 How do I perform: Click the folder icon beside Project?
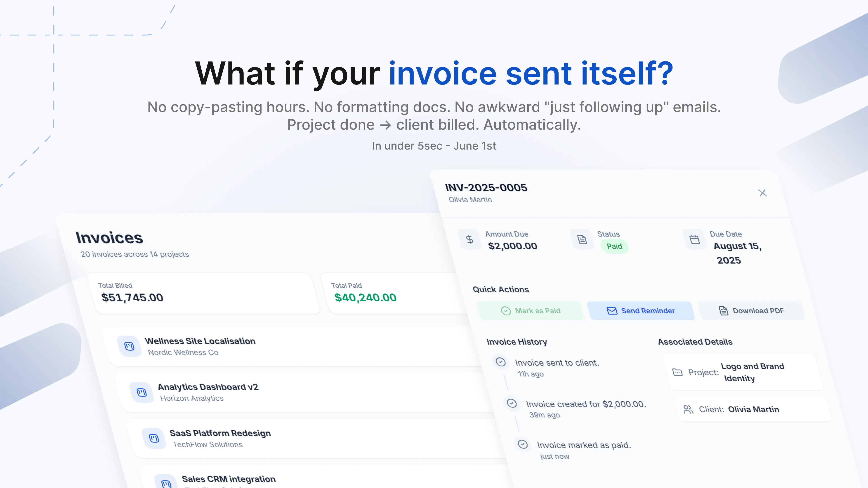677,372
